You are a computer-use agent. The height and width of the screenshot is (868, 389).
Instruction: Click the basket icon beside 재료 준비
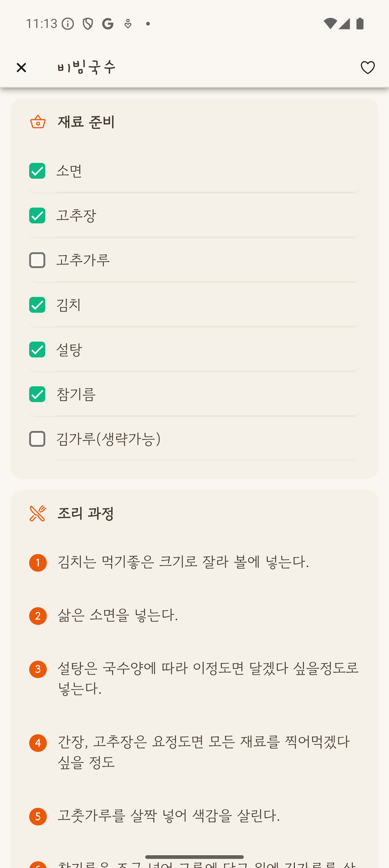38,122
